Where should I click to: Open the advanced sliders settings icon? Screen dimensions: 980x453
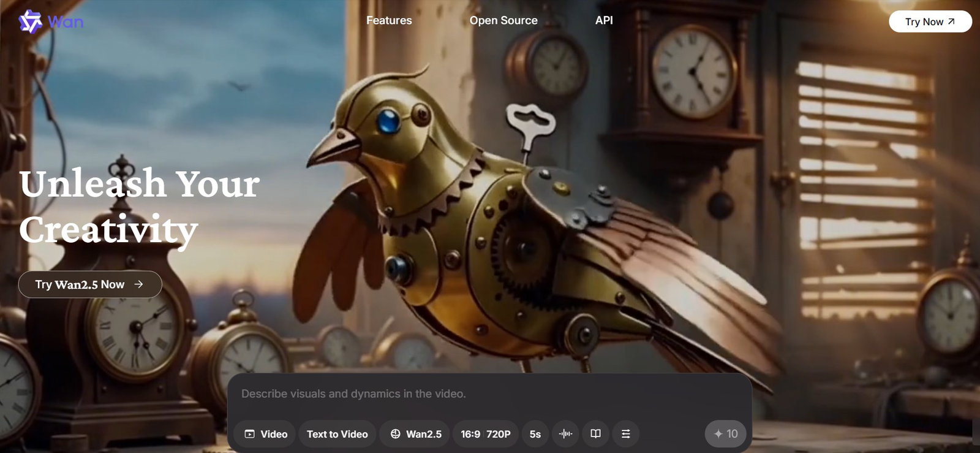(626, 434)
